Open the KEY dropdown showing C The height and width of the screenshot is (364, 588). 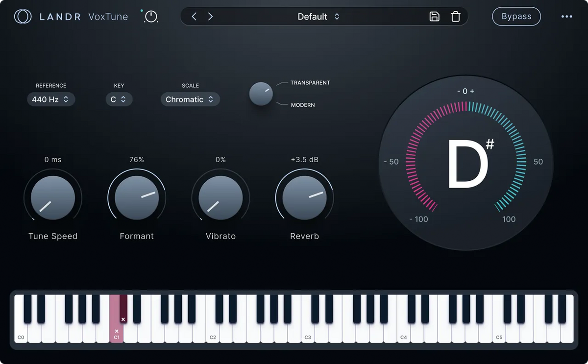pyautogui.click(x=119, y=99)
